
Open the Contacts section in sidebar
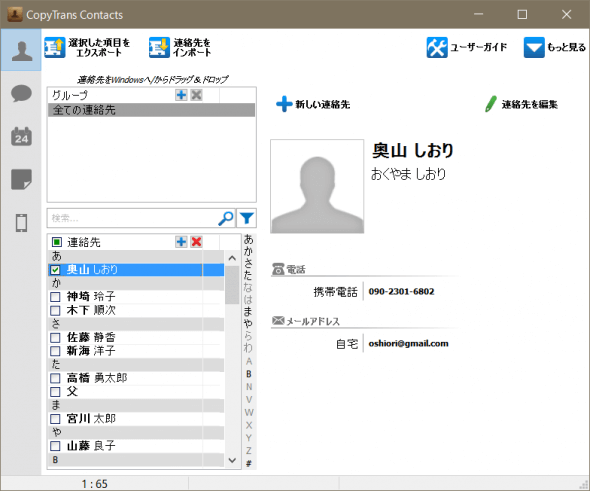coord(21,50)
